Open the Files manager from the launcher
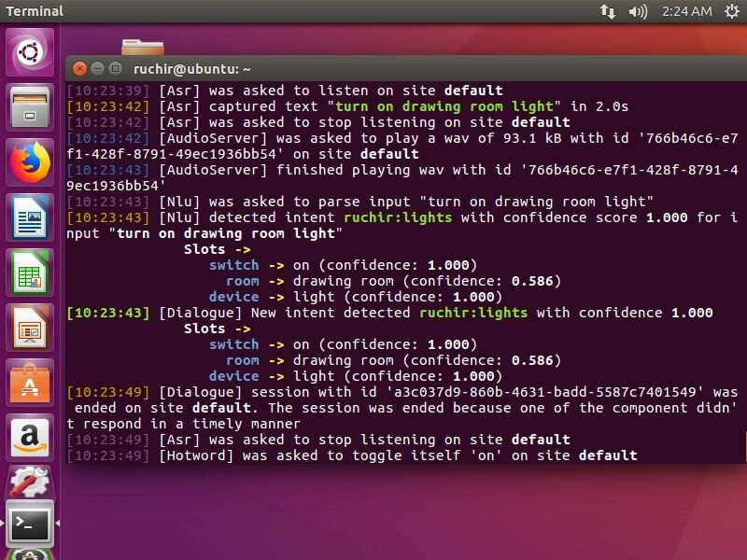The height and width of the screenshot is (560, 747). point(30,107)
